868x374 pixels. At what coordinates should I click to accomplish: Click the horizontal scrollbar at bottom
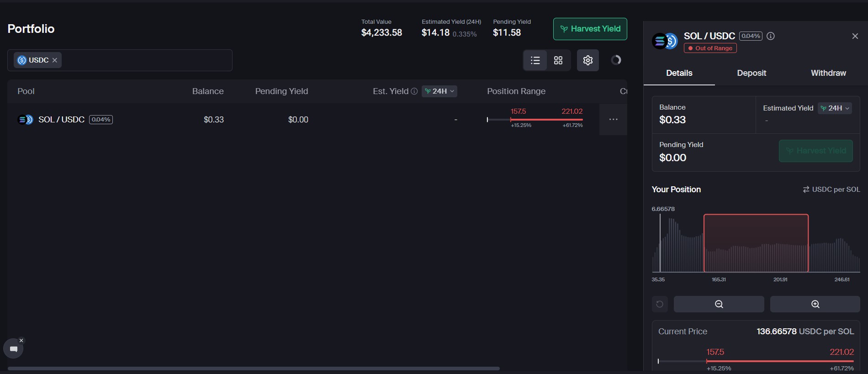(x=254, y=369)
